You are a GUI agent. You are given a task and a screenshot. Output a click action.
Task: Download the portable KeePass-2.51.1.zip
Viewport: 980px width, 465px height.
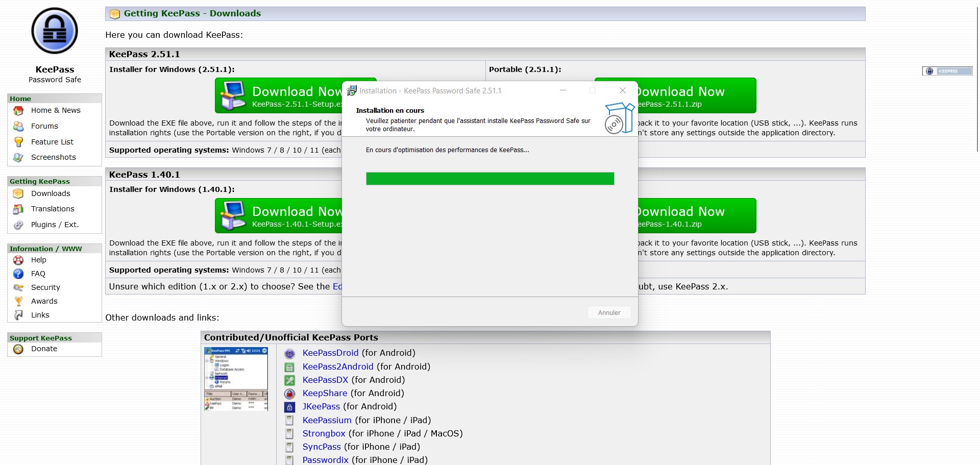[x=696, y=95]
